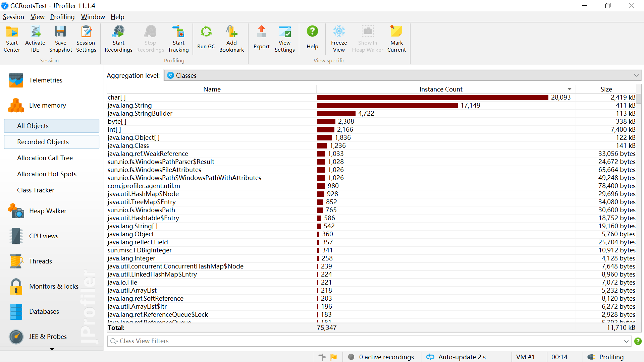
Task: Open the Window menu
Action: point(93,17)
